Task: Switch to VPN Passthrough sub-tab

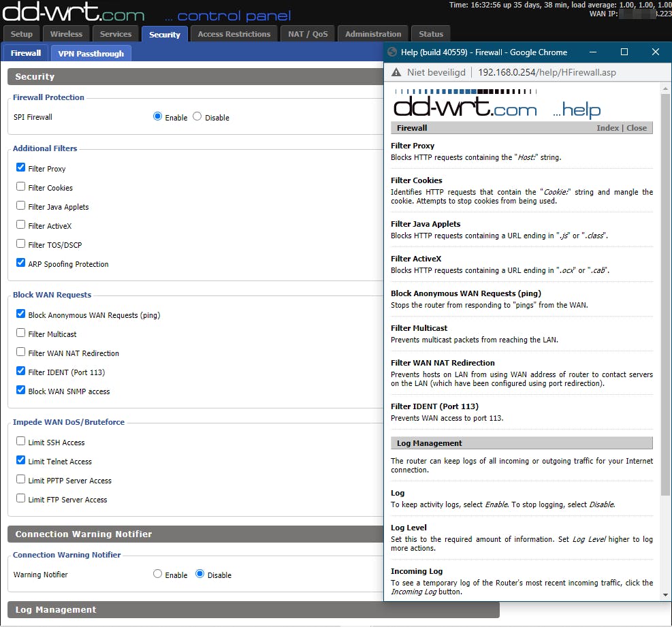Action: click(91, 54)
